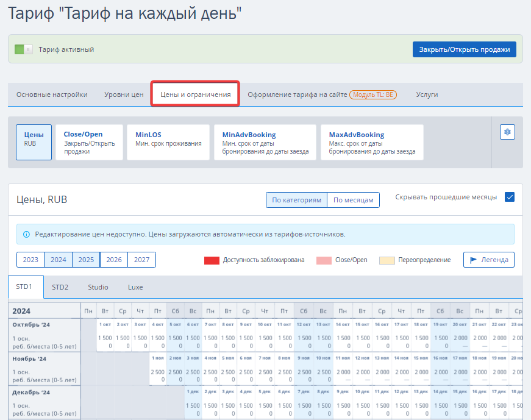The width and height of the screenshot is (531, 420).
Task: Switch price view to По месяцам
Action: coord(353,200)
